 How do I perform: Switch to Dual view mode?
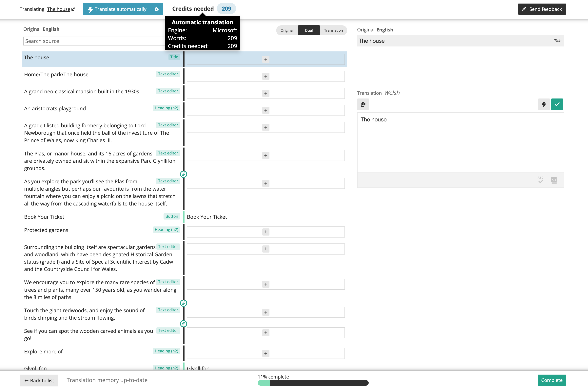tap(309, 30)
